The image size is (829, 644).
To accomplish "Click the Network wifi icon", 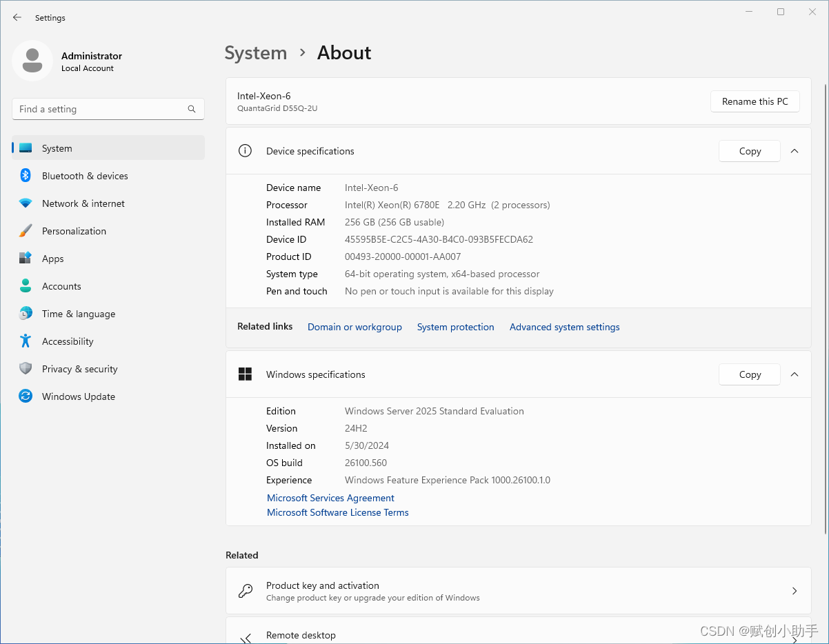I will 26,203.
